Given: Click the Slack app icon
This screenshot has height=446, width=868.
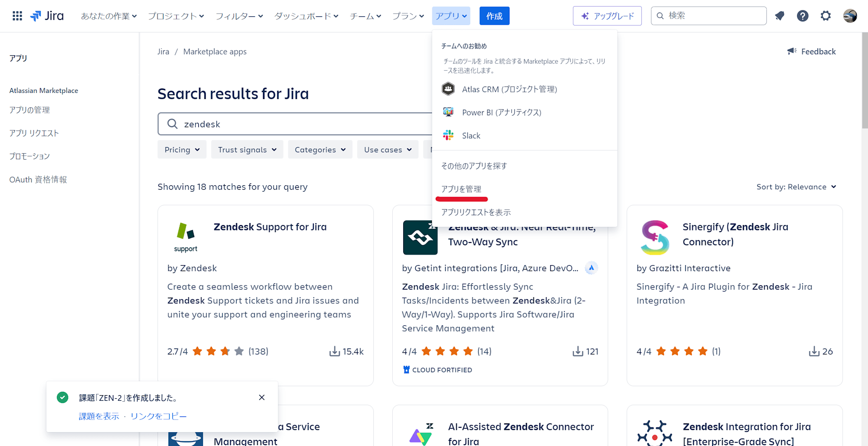Looking at the screenshot, I should click(448, 135).
